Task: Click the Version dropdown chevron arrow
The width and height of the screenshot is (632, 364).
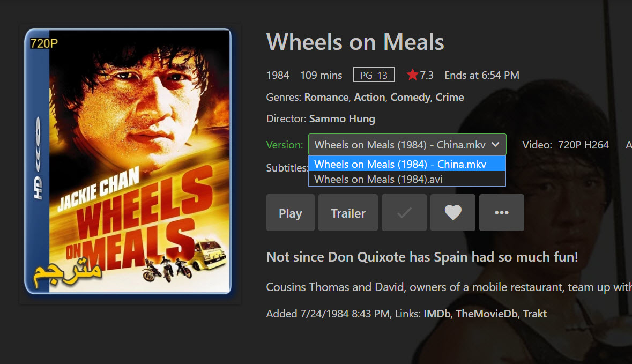Action: coord(496,145)
